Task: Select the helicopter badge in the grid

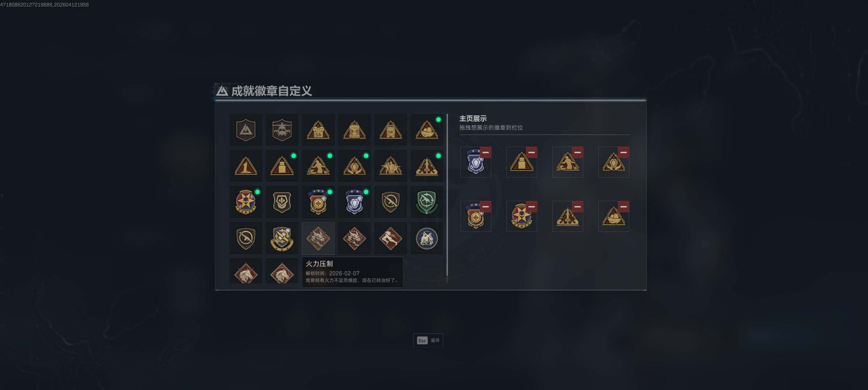Action: [x=282, y=130]
